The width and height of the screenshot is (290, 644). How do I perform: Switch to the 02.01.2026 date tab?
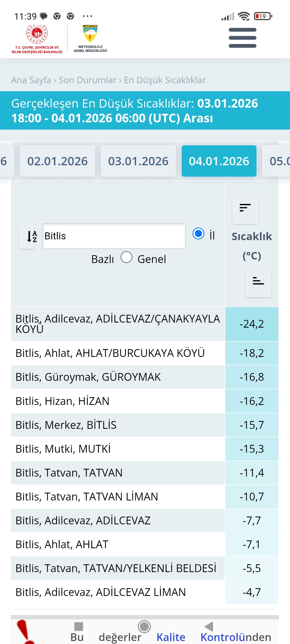57,161
